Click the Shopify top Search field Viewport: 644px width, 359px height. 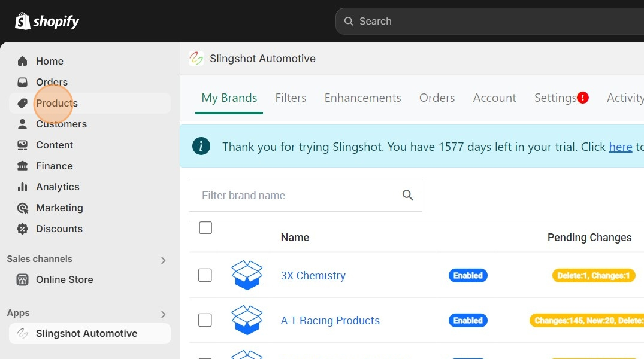point(489,21)
